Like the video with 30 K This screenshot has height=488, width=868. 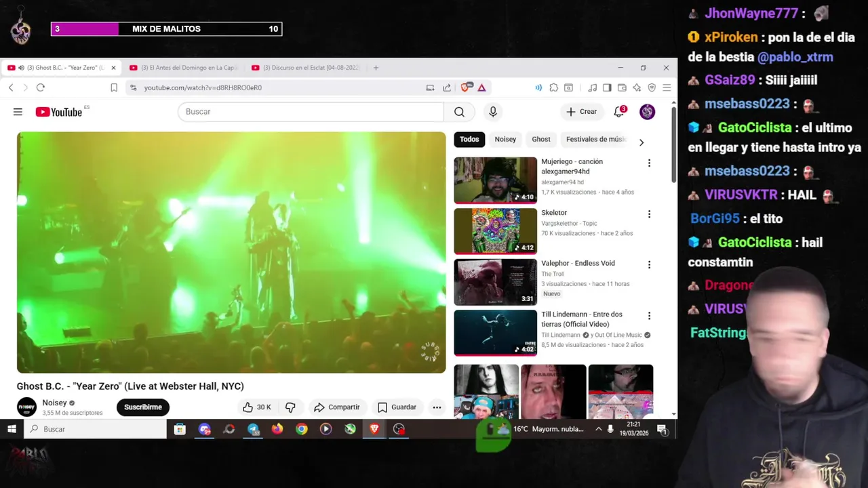tap(257, 407)
